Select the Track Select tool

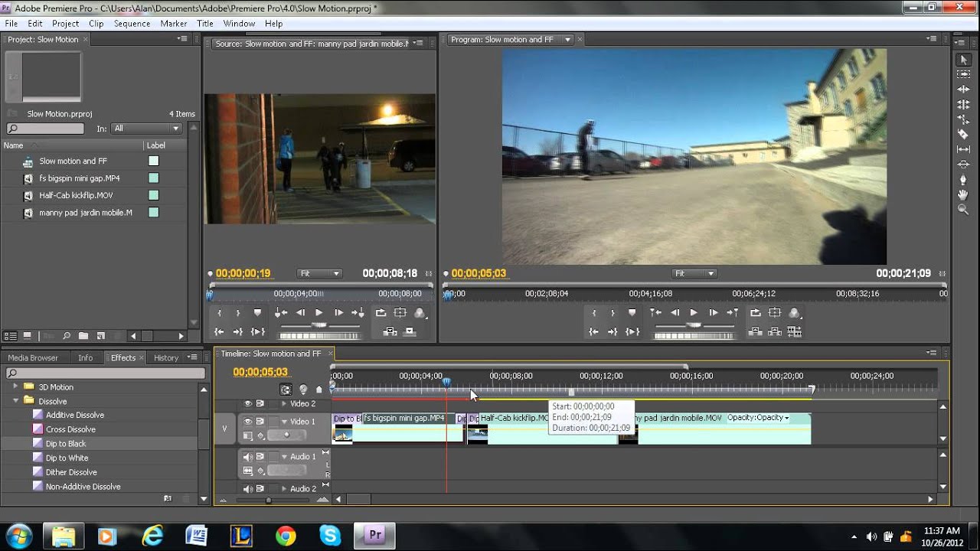(963, 74)
